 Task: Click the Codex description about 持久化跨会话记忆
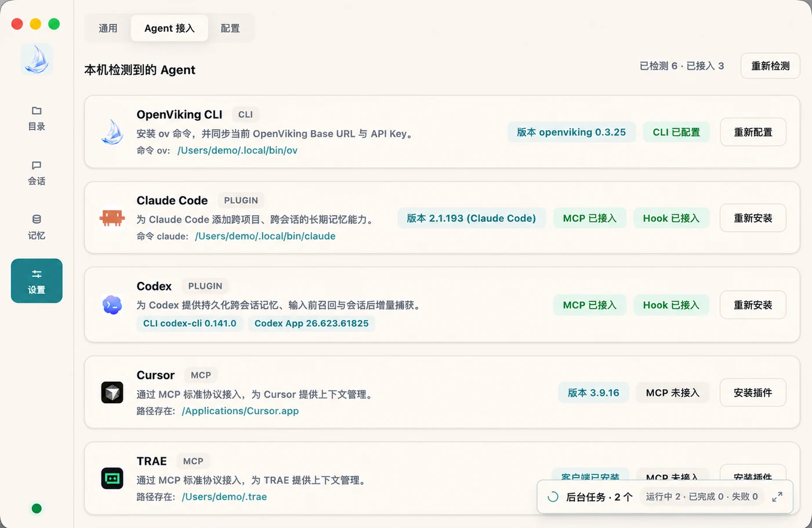click(280, 305)
